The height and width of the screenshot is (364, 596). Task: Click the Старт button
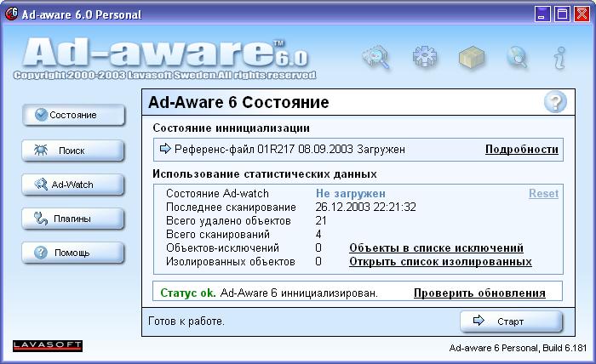tap(511, 321)
